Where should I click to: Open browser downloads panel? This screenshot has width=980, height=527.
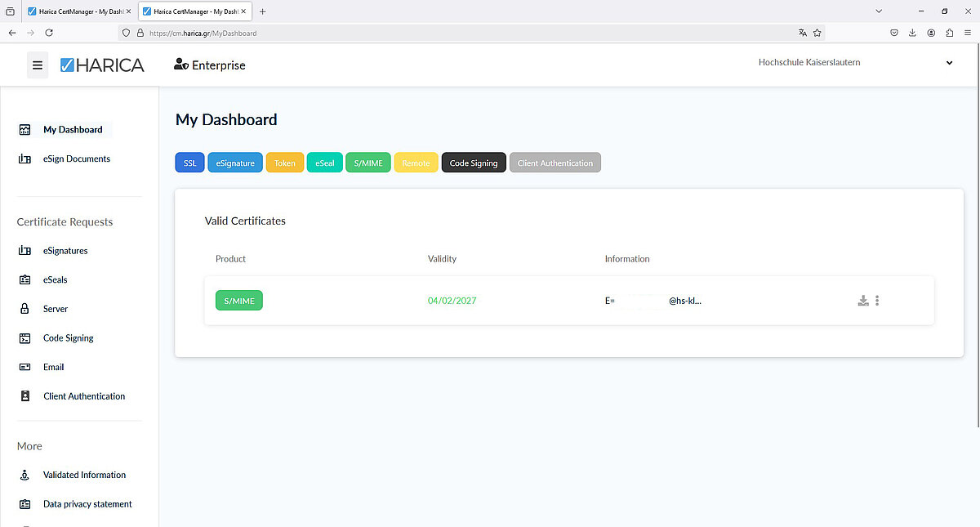point(912,33)
